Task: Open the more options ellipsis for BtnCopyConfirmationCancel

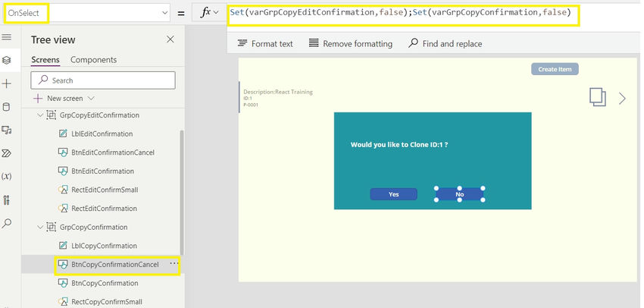Action: pyautogui.click(x=174, y=263)
